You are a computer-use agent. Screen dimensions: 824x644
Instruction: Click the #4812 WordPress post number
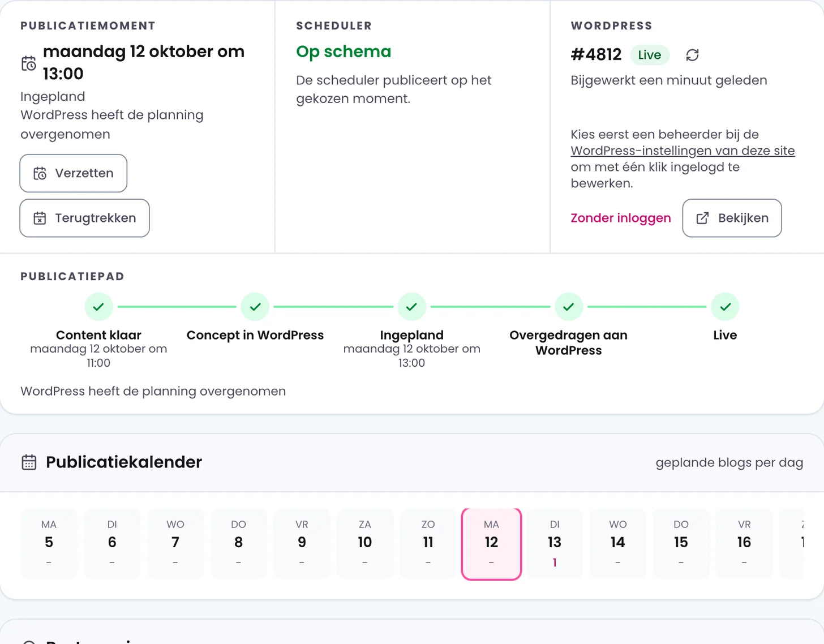pyautogui.click(x=596, y=55)
